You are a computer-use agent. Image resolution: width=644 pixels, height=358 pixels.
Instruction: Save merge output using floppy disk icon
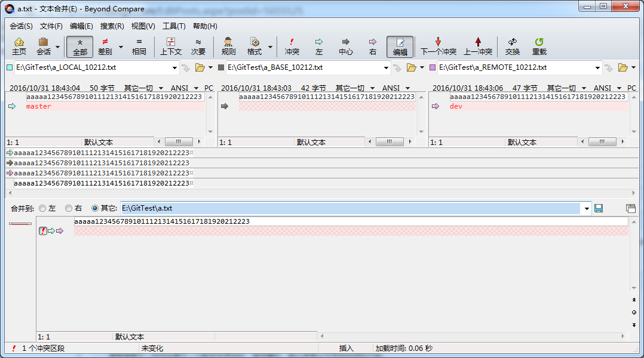[x=599, y=208]
